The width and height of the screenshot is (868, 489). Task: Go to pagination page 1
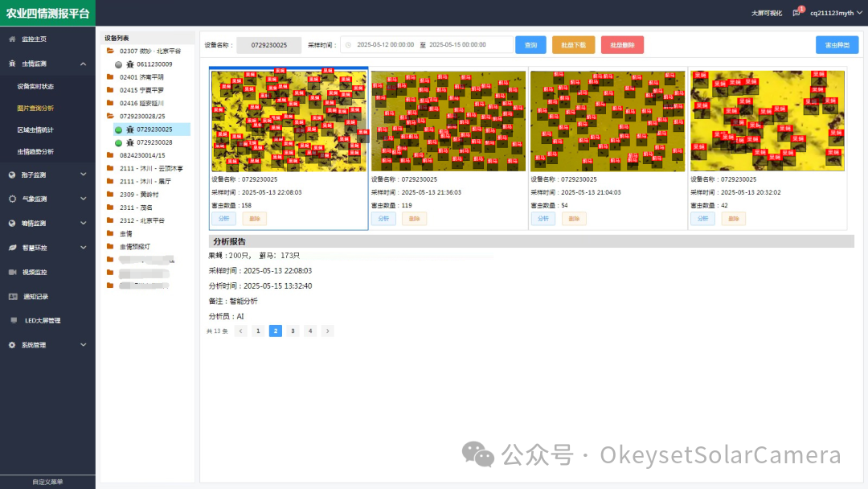point(258,331)
